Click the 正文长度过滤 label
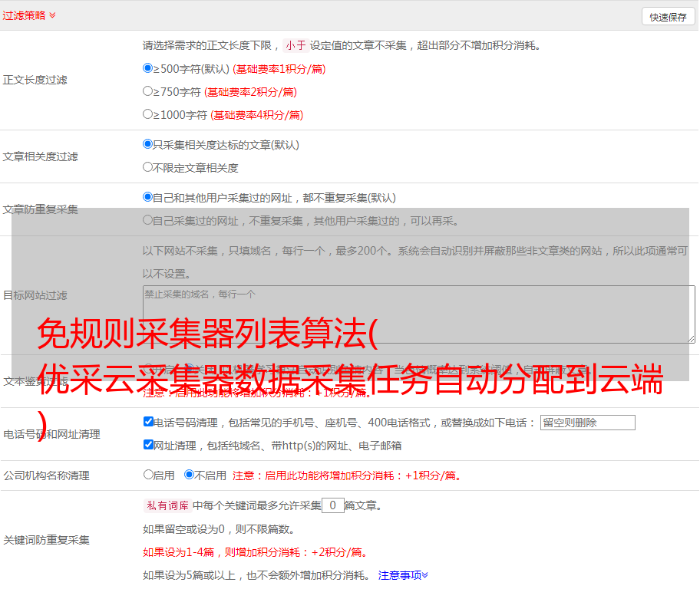 (35, 80)
